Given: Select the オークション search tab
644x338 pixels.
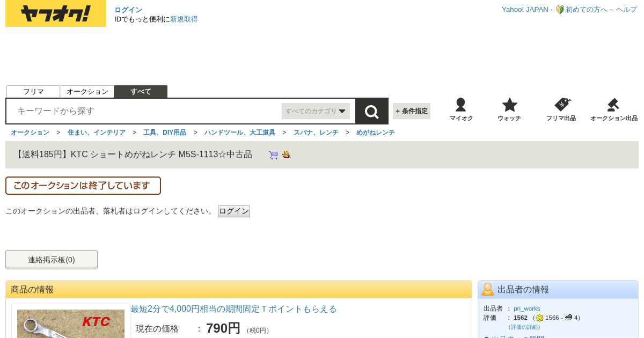Looking at the screenshot, I should (x=87, y=92).
